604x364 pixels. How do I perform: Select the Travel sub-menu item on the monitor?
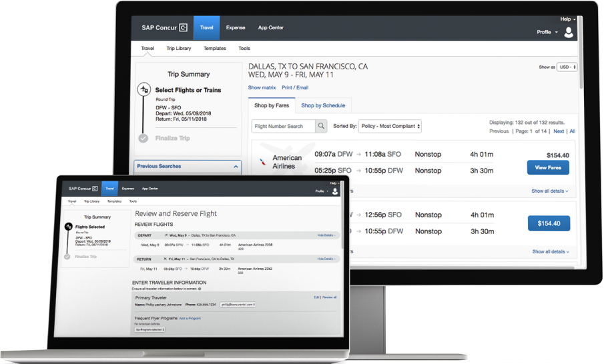tap(147, 49)
